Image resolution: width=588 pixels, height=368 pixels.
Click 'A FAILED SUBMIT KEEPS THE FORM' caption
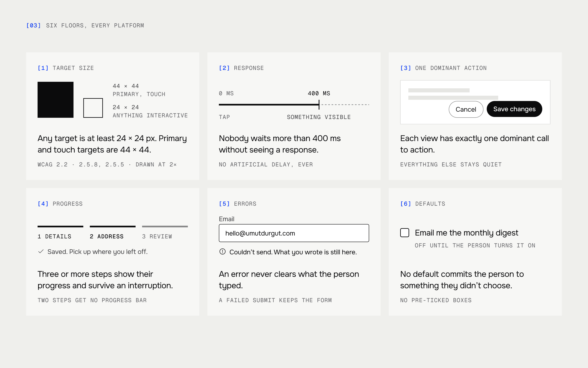(275, 300)
